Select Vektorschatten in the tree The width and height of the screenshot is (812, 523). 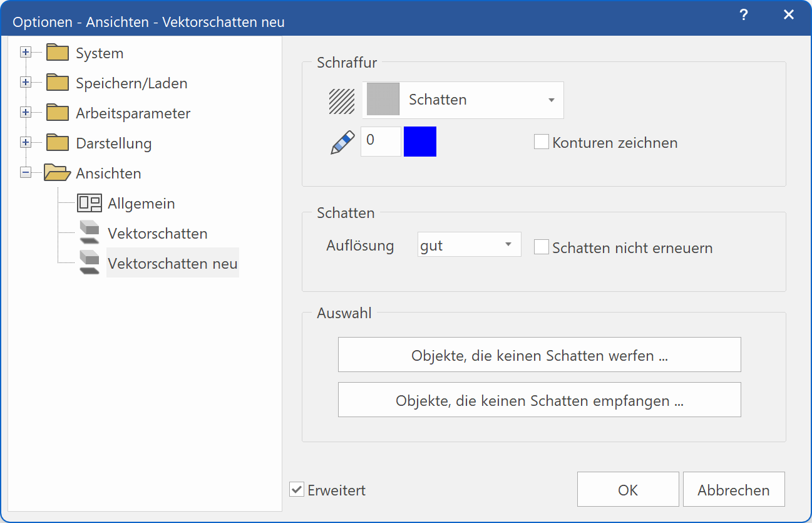point(158,232)
